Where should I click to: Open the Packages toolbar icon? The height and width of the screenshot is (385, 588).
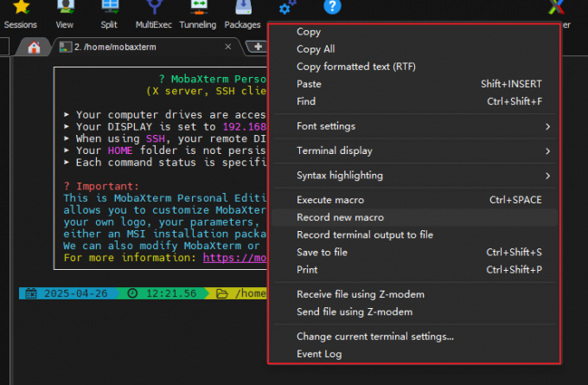[x=243, y=8]
